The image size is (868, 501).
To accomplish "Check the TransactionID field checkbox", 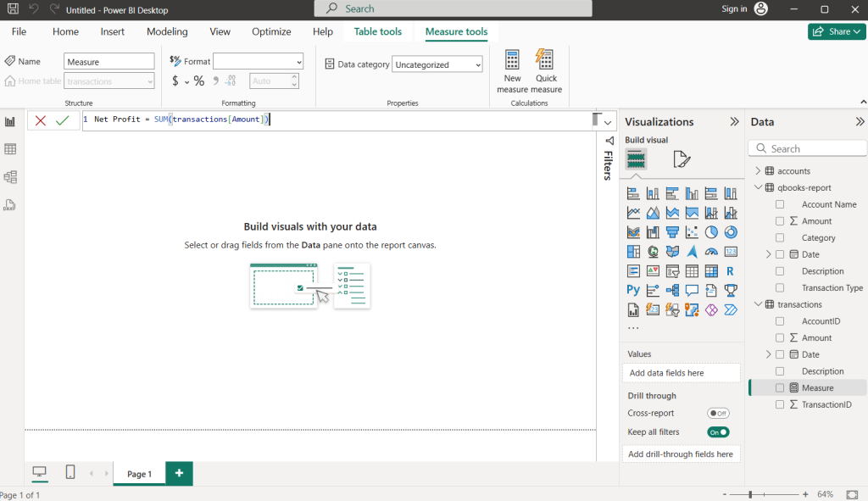I will click(x=780, y=404).
